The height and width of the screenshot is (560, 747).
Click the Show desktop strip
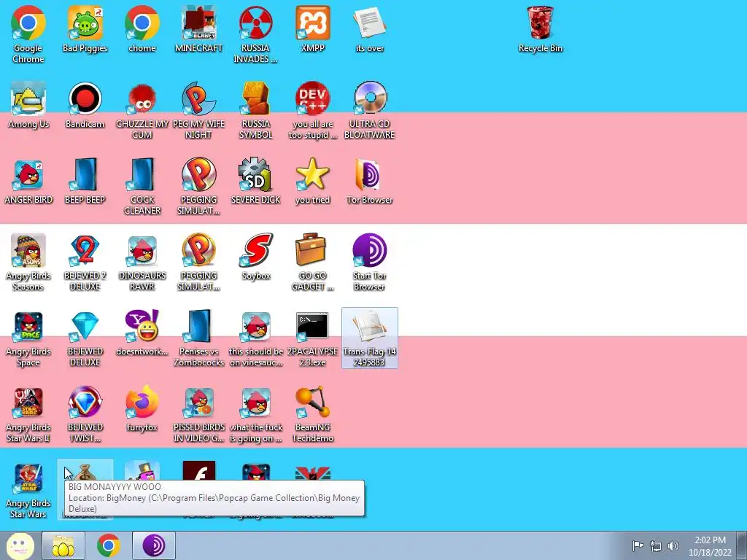point(742,545)
